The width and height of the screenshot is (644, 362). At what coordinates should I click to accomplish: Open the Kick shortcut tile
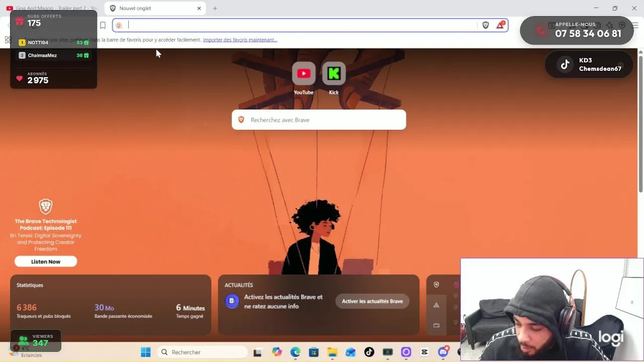tap(334, 74)
